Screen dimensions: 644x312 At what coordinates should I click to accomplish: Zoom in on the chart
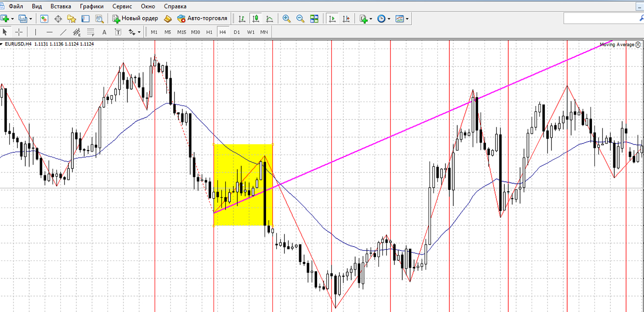[x=286, y=19]
